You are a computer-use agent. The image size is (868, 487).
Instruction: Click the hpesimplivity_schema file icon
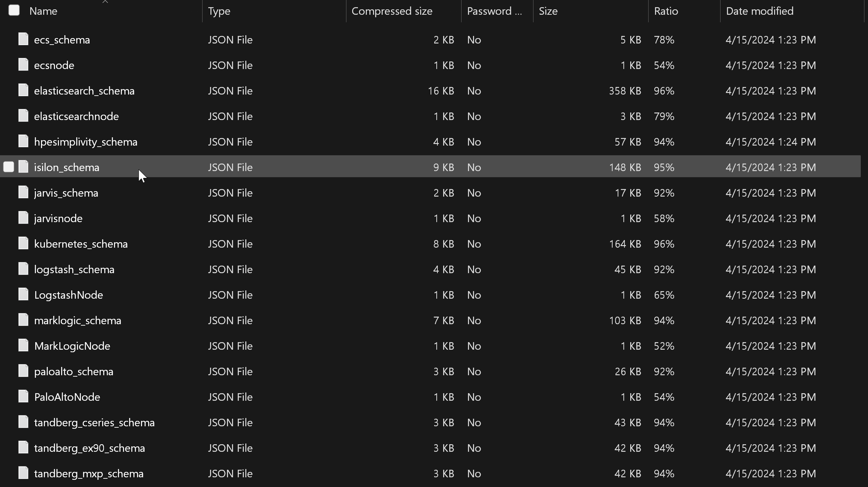tap(23, 141)
